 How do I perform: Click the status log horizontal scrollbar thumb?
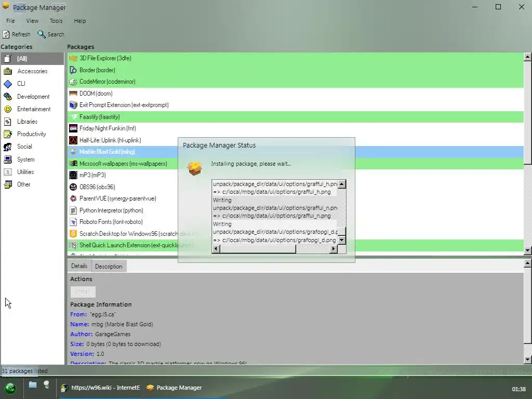[x=258, y=249]
